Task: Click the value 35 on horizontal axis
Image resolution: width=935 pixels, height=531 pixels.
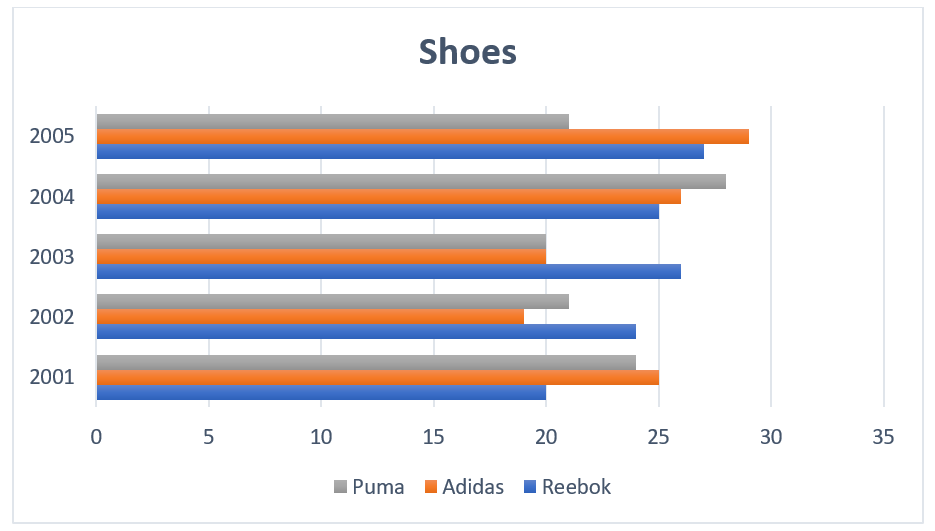Action: coord(883,437)
